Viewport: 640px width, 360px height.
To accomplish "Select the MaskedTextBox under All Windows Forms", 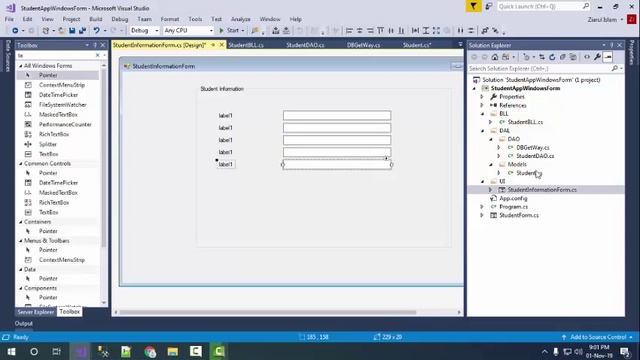I will pos(58,115).
